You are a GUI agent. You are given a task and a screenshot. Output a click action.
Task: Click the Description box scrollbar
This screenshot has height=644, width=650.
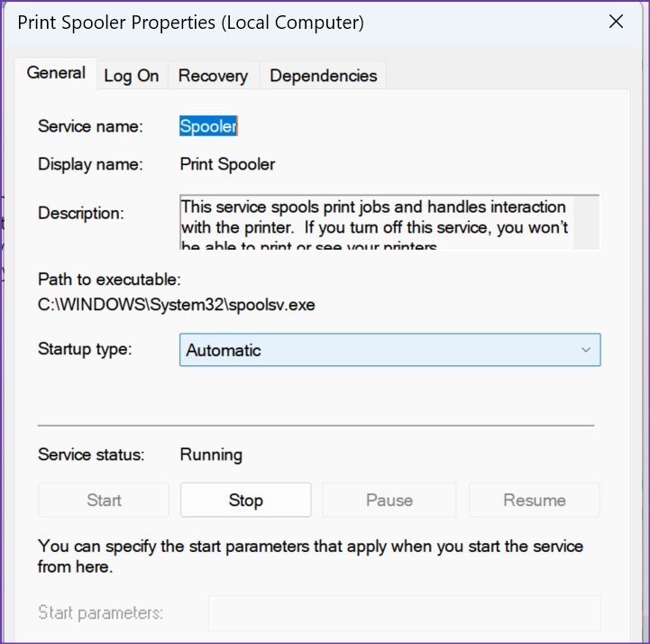coord(586,222)
